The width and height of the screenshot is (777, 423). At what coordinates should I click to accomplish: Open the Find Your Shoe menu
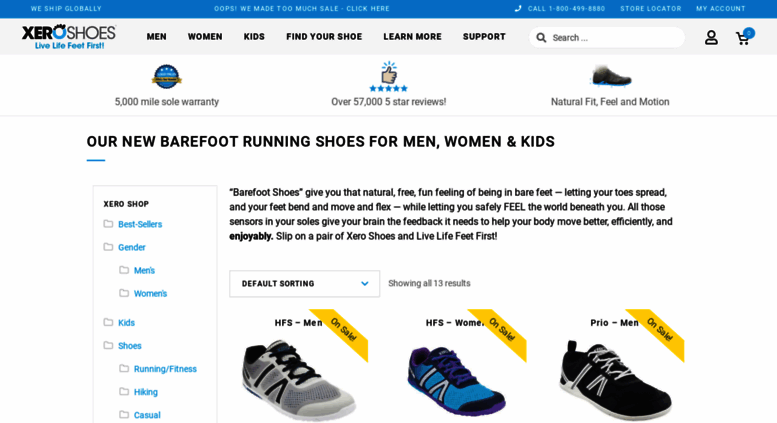tap(324, 37)
